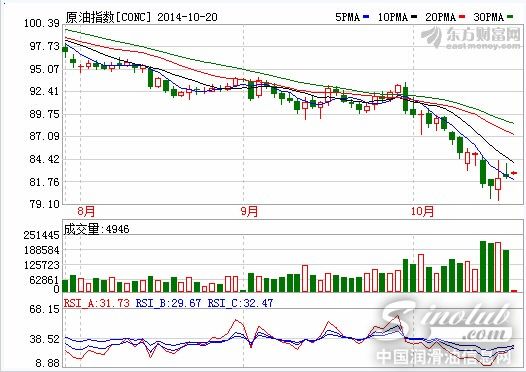Image resolution: width=526 pixels, height=372 pixels.
Task: Click the 62861 volume axis value
Action: pos(45,280)
